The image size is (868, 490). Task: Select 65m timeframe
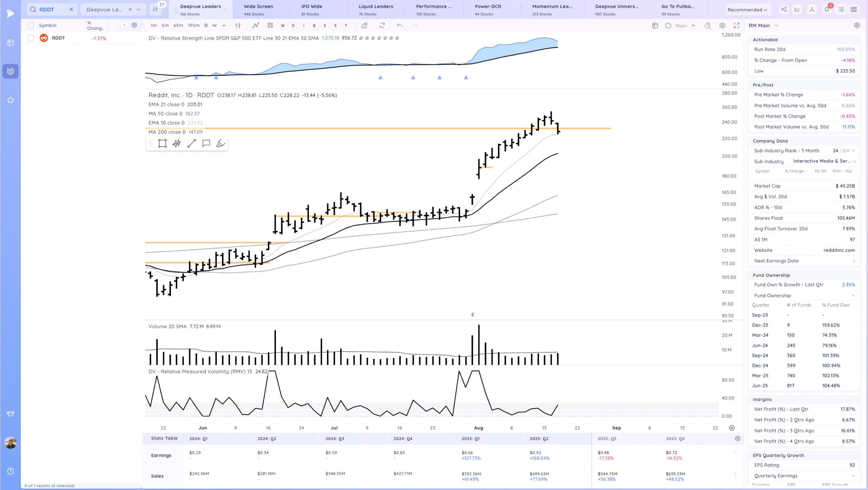(178, 25)
